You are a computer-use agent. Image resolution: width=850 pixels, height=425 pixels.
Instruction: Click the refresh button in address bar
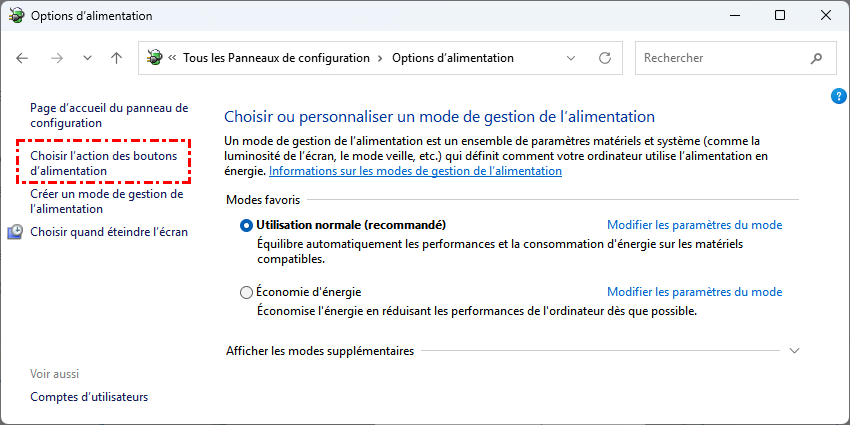604,58
